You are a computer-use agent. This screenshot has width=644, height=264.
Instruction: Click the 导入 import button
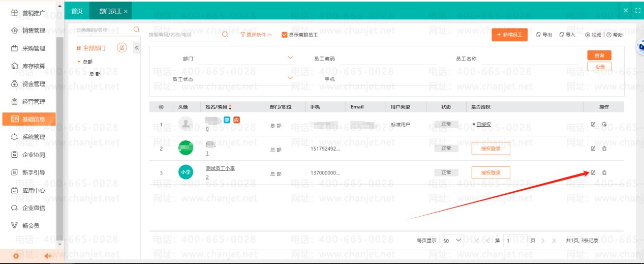(567, 35)
